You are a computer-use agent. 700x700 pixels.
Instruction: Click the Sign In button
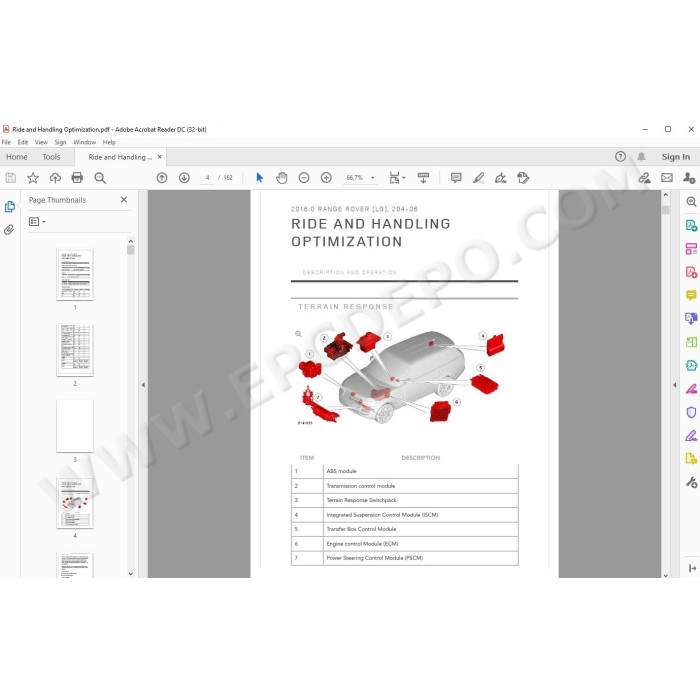tap(675, 157)
